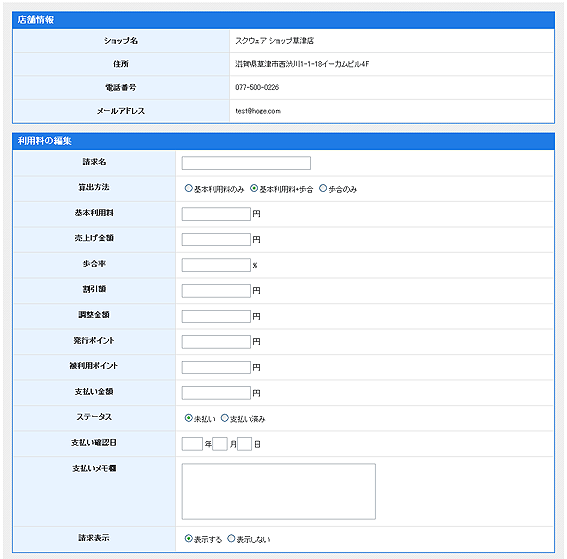Select the 基本利用料のみ radio option
The height and width of the screenshot is (559, 567).
[x=188, y=188]
